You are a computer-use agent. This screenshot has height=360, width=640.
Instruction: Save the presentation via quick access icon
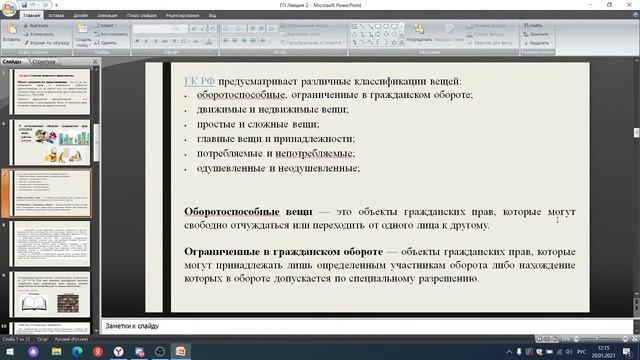(x=24, y=5)
